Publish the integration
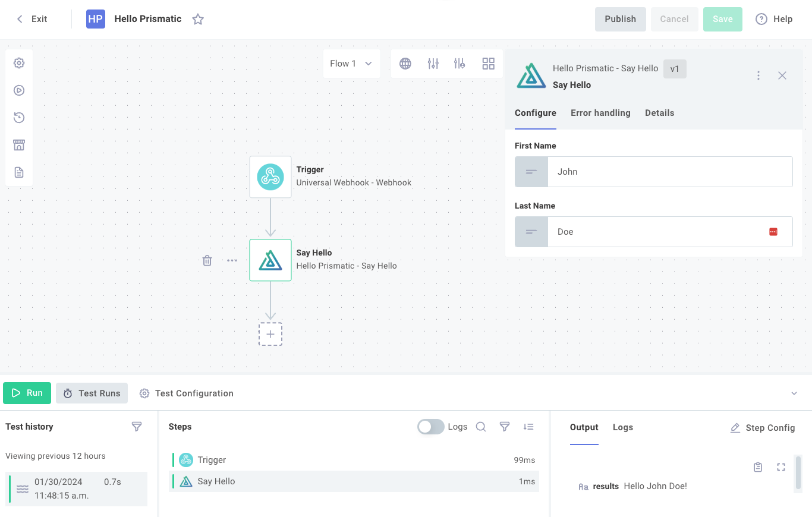 pyautogui.click(x=620, y=19)
